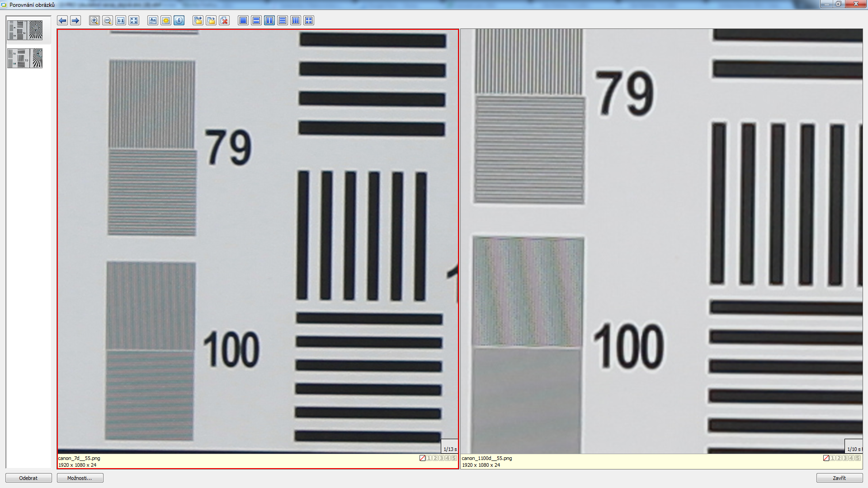Select second thumbnail in left strip

tap(25, 58)
